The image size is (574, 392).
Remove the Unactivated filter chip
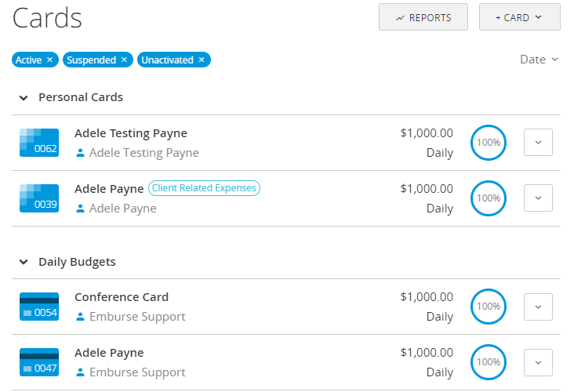tap(202, 60)
